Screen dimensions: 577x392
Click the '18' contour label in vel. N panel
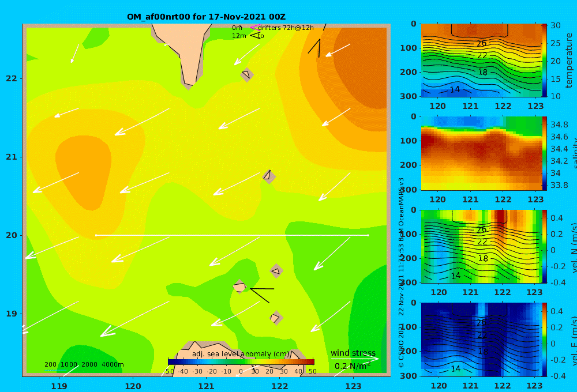click(x=483, y=258)
